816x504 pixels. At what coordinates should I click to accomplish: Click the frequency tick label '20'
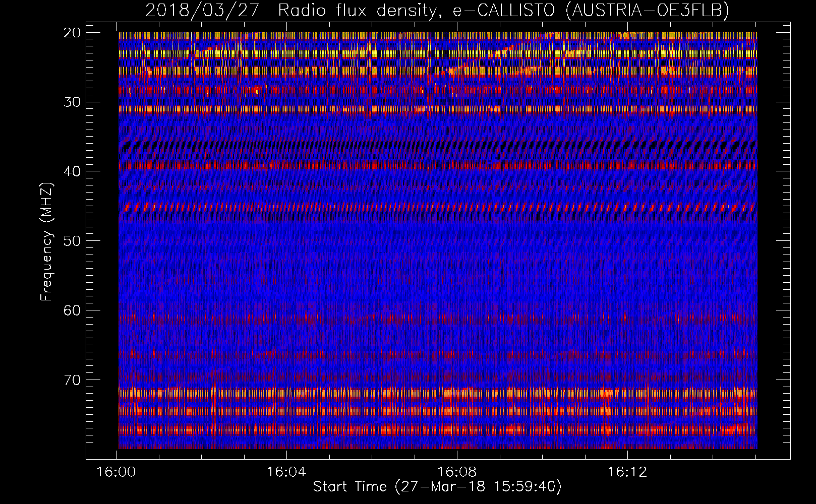coord(72,33)
